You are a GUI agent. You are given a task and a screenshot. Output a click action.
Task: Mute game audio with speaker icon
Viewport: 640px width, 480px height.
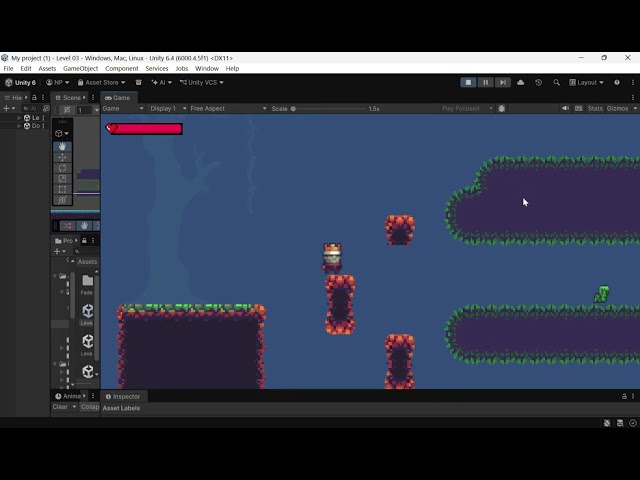(565, 109)
